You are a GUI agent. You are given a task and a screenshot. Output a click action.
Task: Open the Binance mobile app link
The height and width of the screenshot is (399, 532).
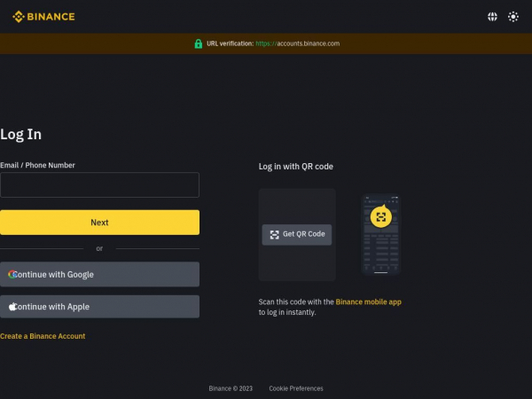pyautogui.click(x=369, y=302)
